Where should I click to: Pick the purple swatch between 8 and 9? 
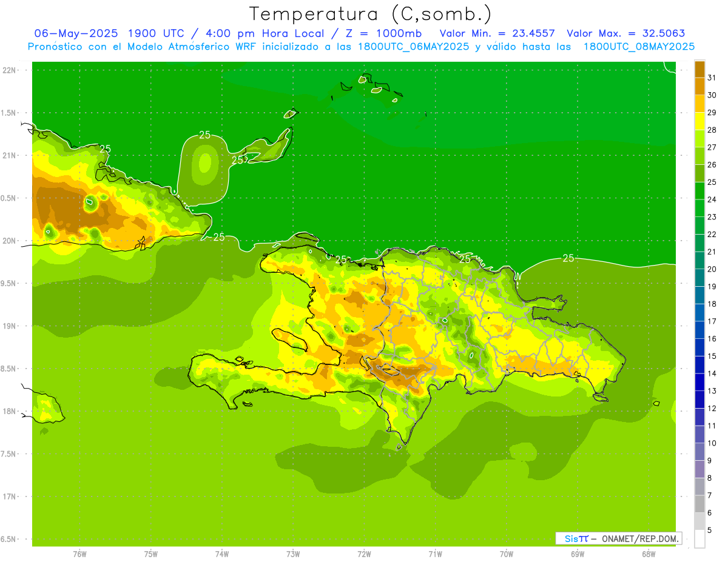coord(699,469)
